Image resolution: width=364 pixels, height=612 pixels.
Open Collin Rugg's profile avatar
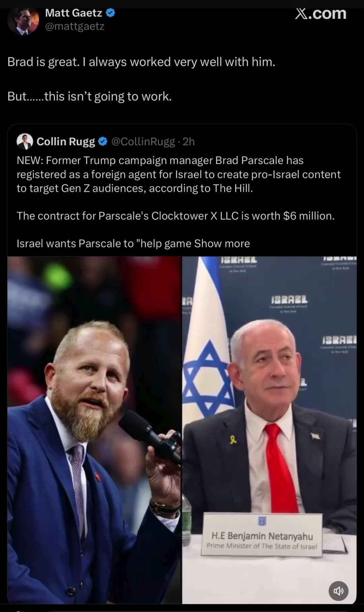click(x=25, y=141)
